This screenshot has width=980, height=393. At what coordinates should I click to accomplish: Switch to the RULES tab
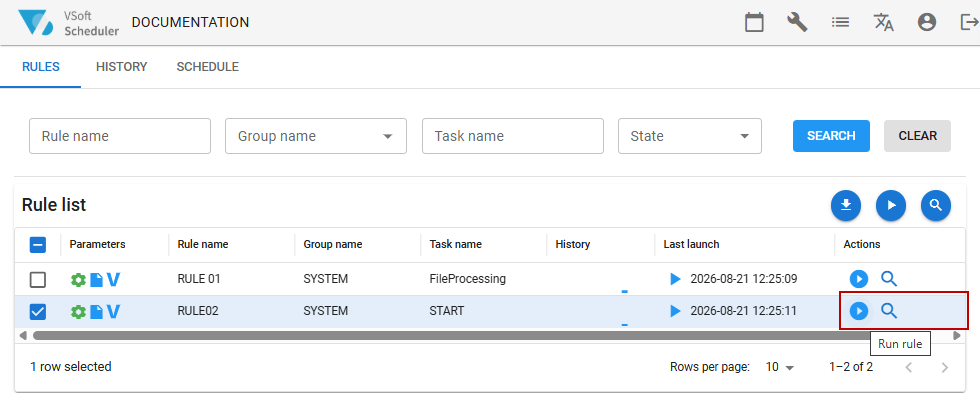41,67
